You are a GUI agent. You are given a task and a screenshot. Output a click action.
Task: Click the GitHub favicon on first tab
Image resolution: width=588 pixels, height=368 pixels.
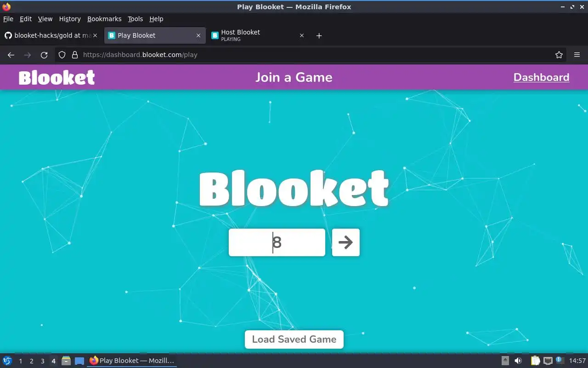8,35
